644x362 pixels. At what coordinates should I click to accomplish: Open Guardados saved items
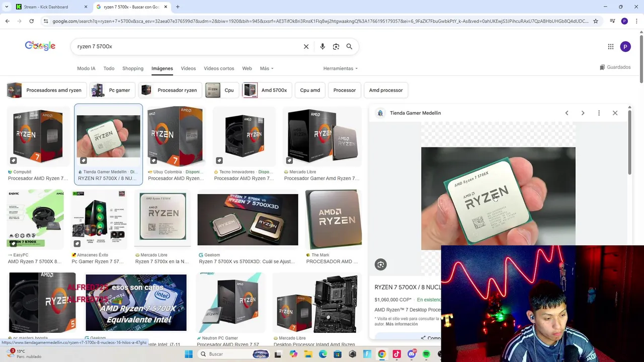[x=615, y=67]
